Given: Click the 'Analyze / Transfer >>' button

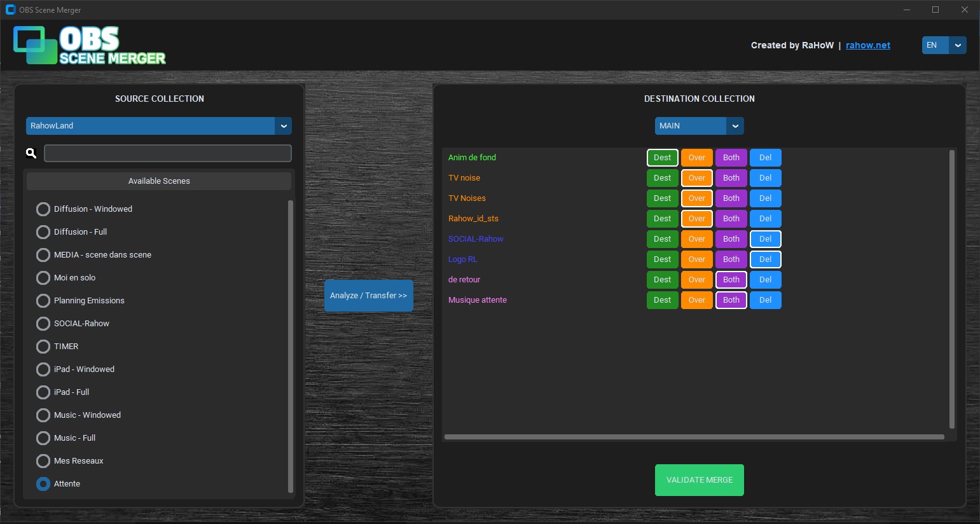Looking at the screenshot, I should 369,295.
